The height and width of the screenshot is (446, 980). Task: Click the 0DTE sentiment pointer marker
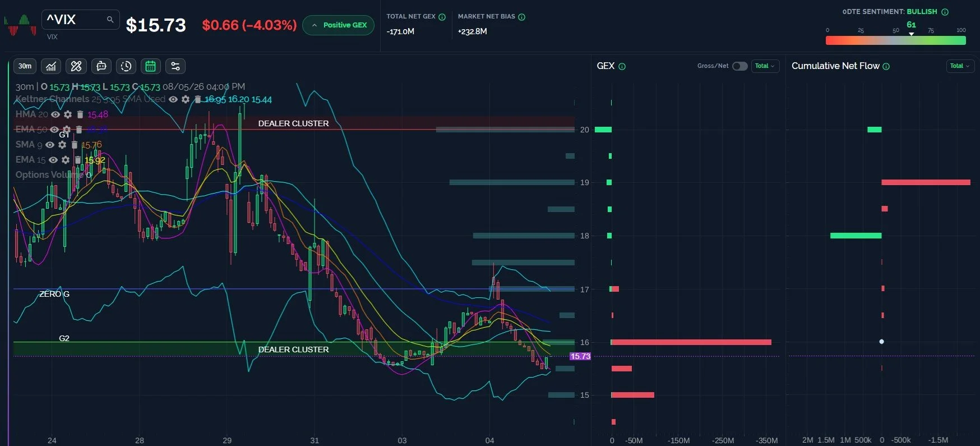coord(911,34)
